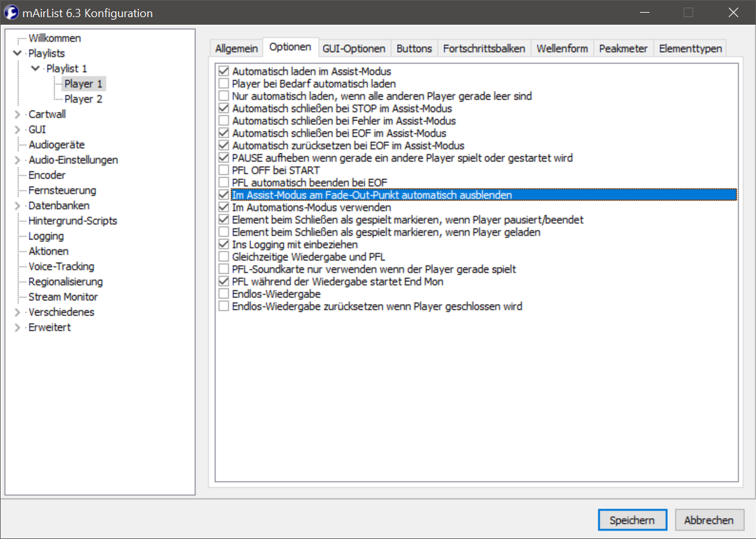This screenshot has height=539, width=756.
Task: Disable 'Ins Logging mit einbeziehen' checkbox
Action: point(223,245)
